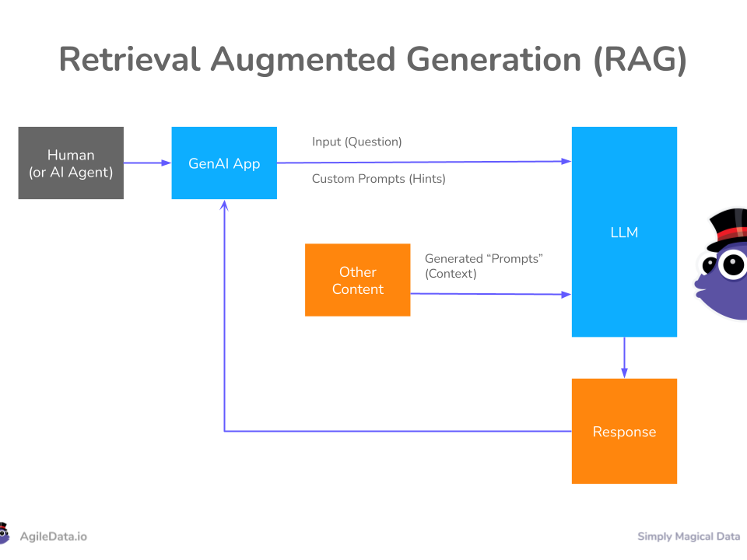Click the small mascot logo beside AgileData.io
This screenshot has width=747, height=560.
coord(5,534)
